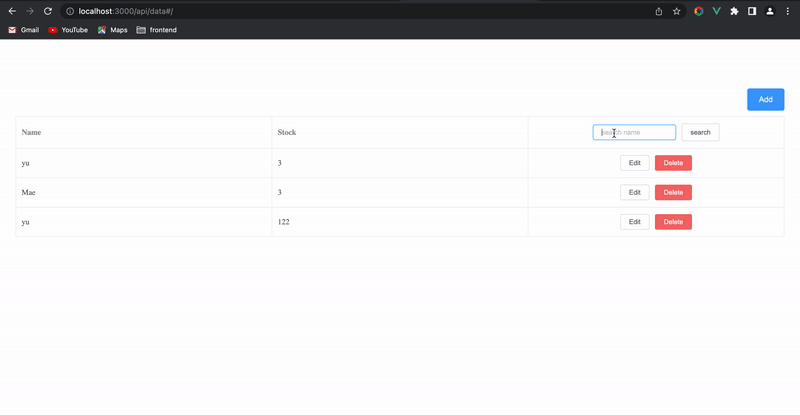Image resolution: width=800 pixels, height=416 pixels.
Task: Open the Maps bookmark
Action: pos(112,30)
